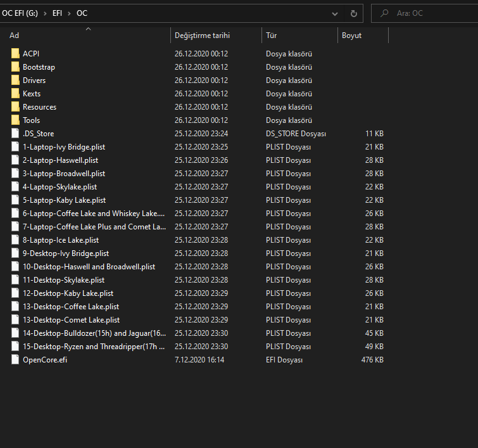
Task: Click the '45 KB' size cell
Action: pos(374,333)
